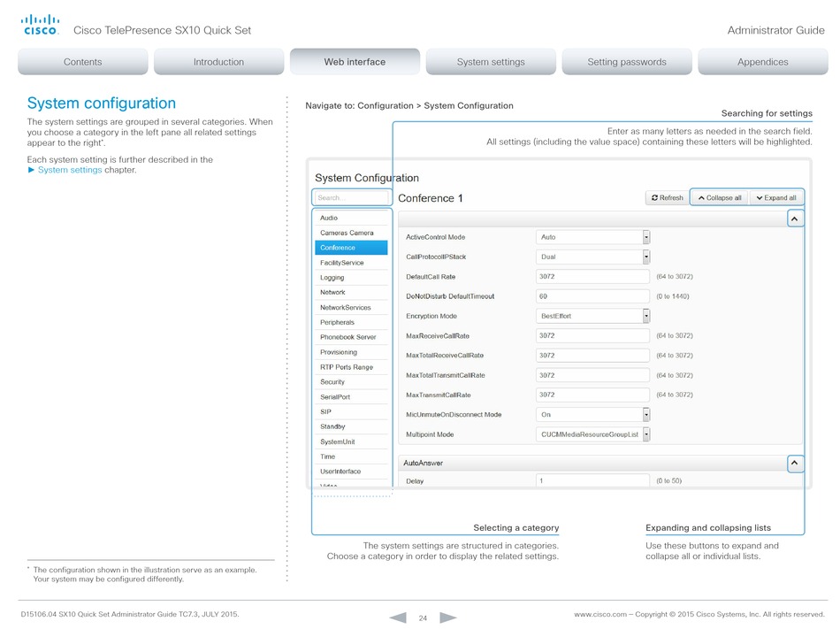The width and height of the screenshot is (840, 629).
Task: Click the Cisco logo
Action: [x=40, y=25]
